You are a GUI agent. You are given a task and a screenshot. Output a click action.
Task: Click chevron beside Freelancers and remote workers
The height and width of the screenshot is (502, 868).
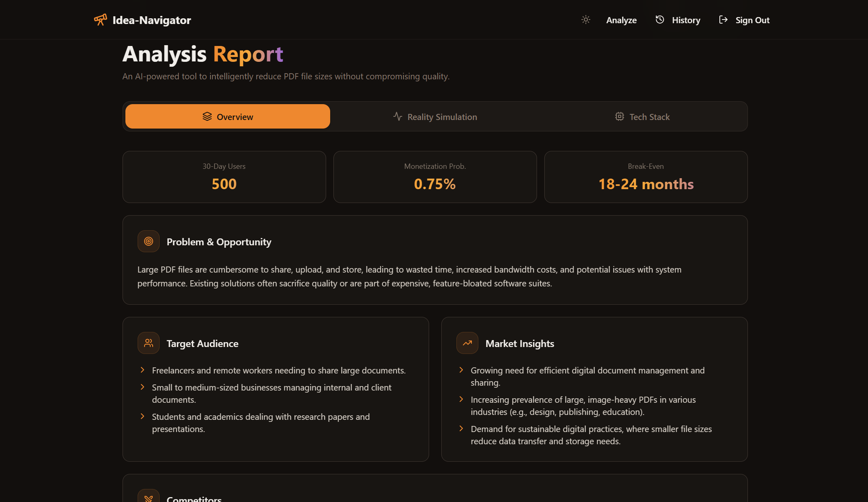[x=142, y=370]
